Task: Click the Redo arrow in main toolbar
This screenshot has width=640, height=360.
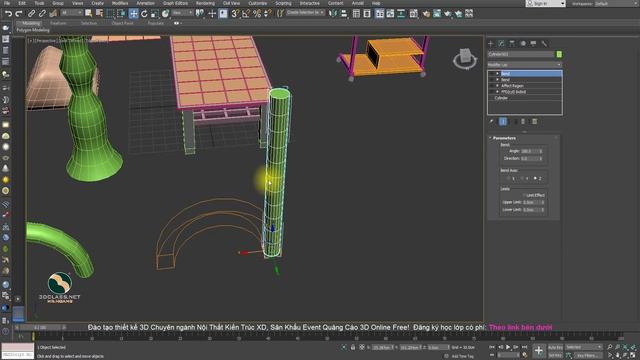Action: point(19,13)
